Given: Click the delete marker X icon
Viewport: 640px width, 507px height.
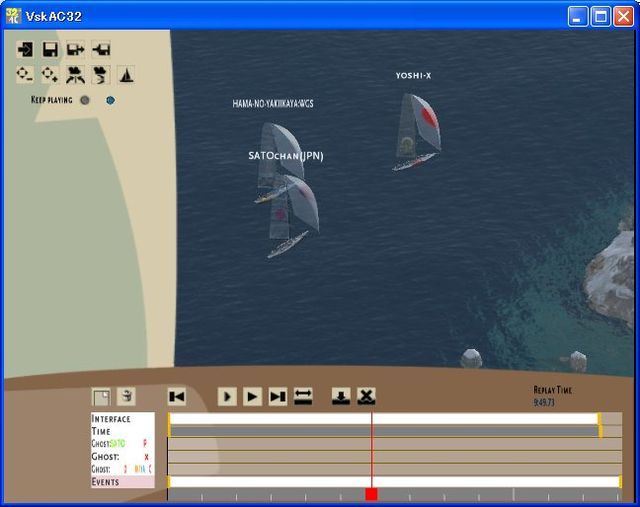Looking at the screenshot, I should click(367, 396).
